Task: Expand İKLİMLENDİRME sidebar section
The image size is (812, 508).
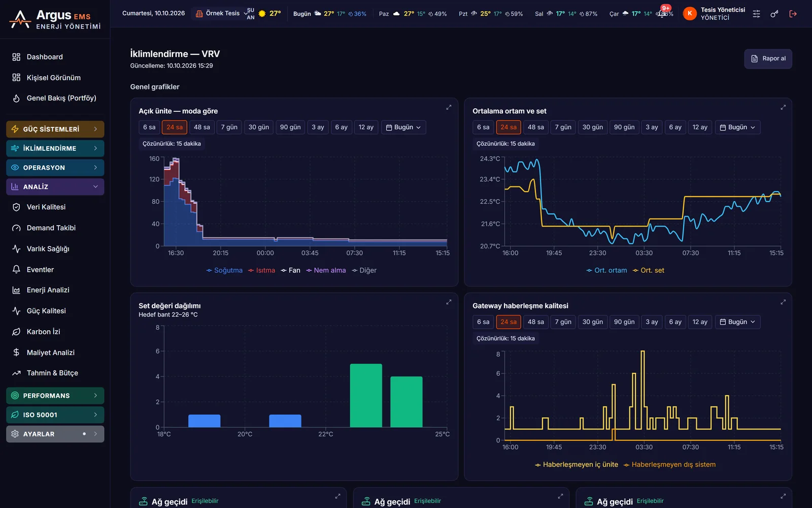Action: tap(55, 148)
